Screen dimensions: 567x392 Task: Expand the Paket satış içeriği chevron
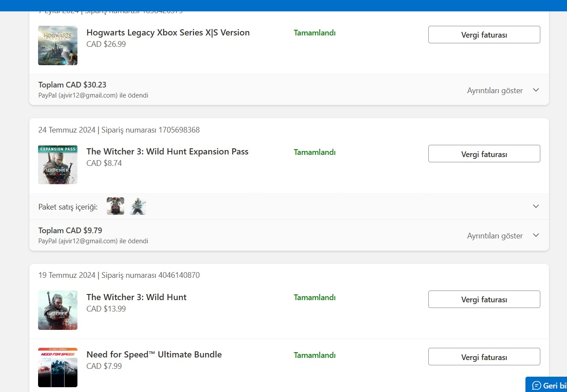pyautogui.click(x=536, y=206)
